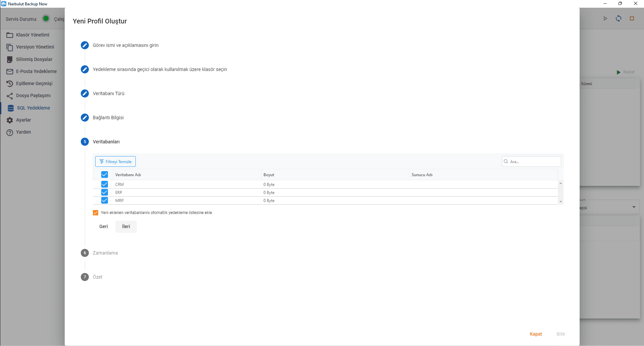Open SQL Yedekleme in the sidebar

33,108
